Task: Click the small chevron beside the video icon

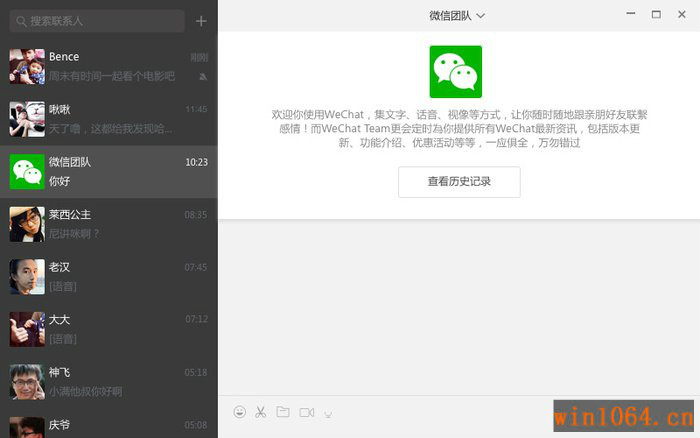Action: tap(328, 415)
